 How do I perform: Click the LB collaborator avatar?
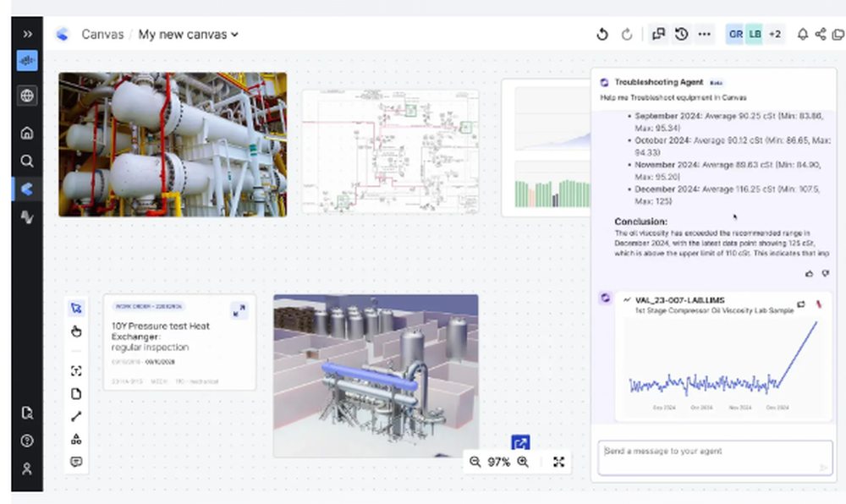point(755,34)
